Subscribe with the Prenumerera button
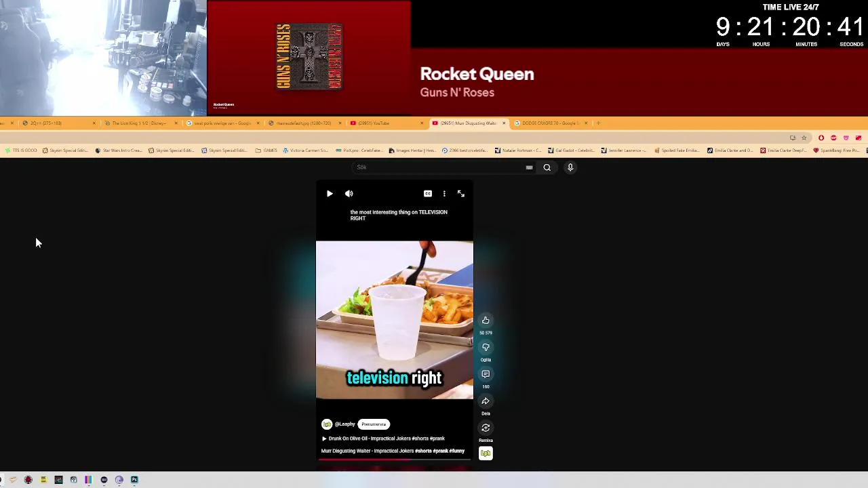This screenshot has height=488, width=868. point(374,424)
